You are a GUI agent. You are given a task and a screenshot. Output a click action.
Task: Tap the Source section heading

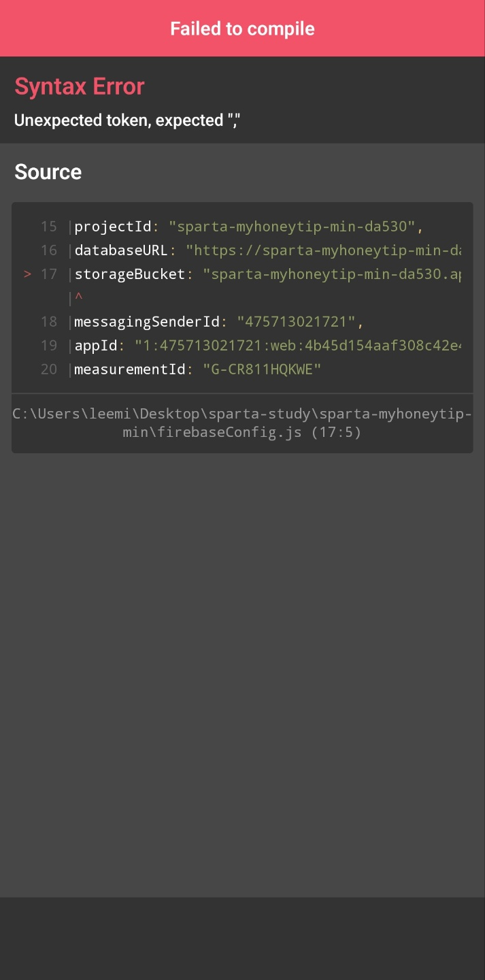coord(48,172)
